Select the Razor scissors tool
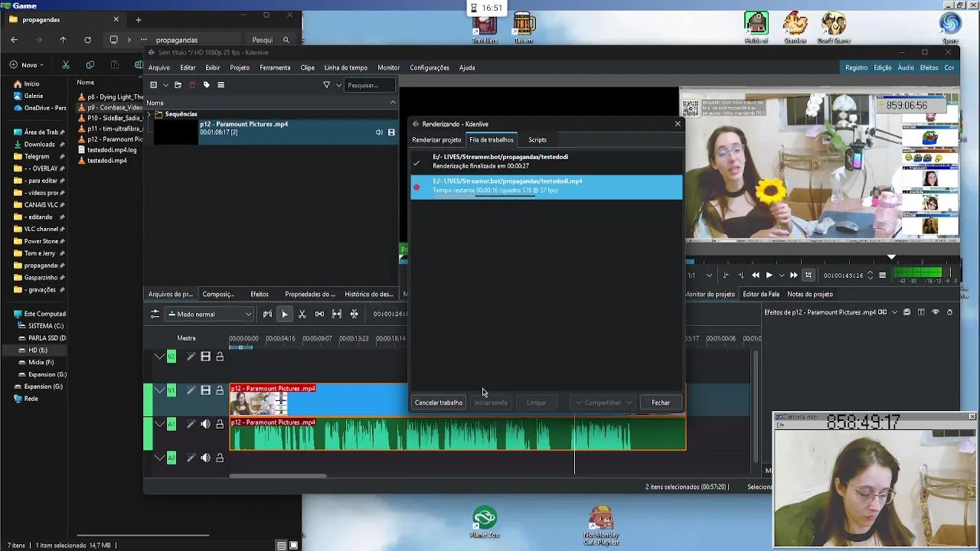The image size is (980, 551). [302, 314]
